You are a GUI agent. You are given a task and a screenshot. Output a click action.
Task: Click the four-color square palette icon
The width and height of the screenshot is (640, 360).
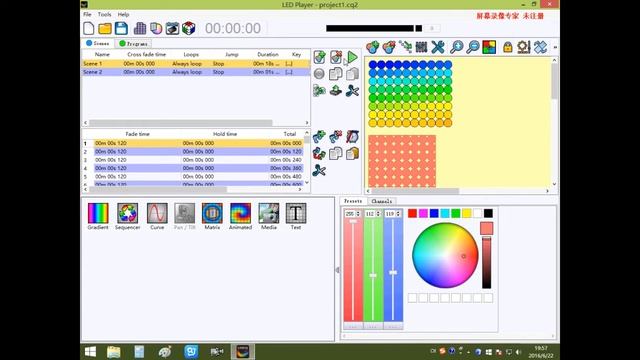pyautogui.click(x=489, y=47)
